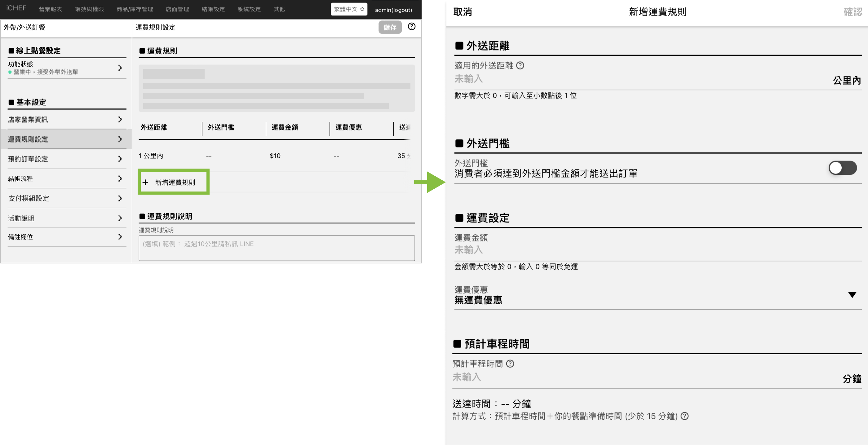Click plus icon for 新增運費規則
The width and height of the screenshot is (868, 445).
(145, 182)
